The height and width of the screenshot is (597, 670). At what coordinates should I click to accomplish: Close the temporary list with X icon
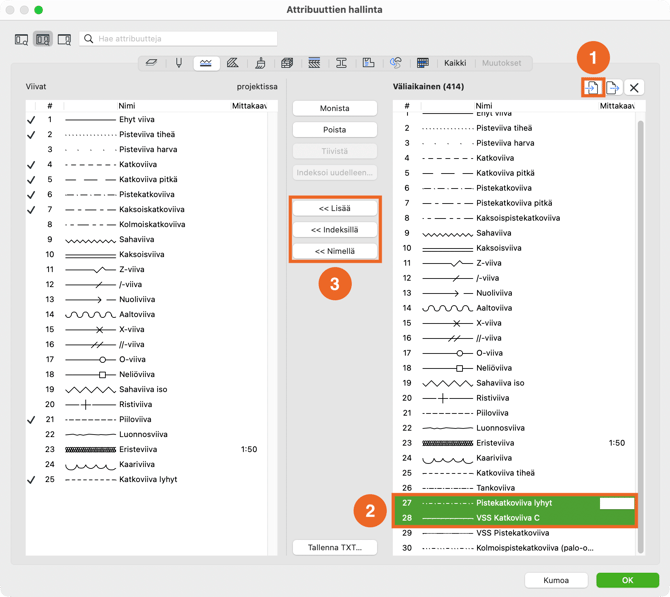[634, 88]
